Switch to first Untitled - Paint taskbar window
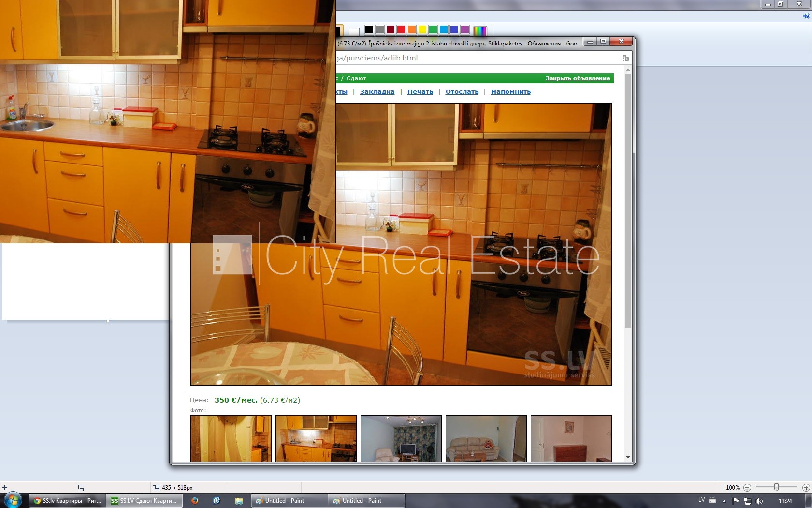The width and height of the screenshot is (812, 508). point(284,501)
